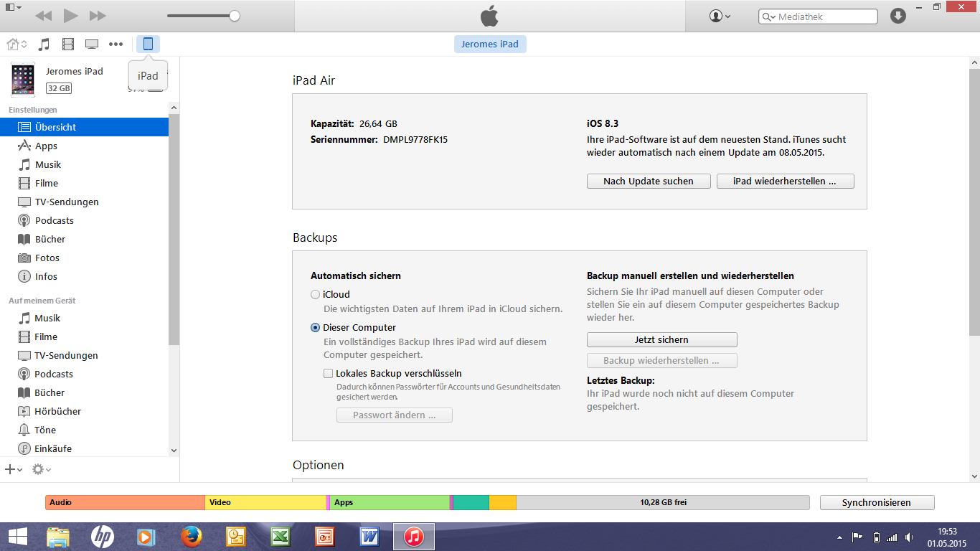This screenshot has height=551, width=980.
Task: Switch to the music note library icon
Action: pos(44,44)
